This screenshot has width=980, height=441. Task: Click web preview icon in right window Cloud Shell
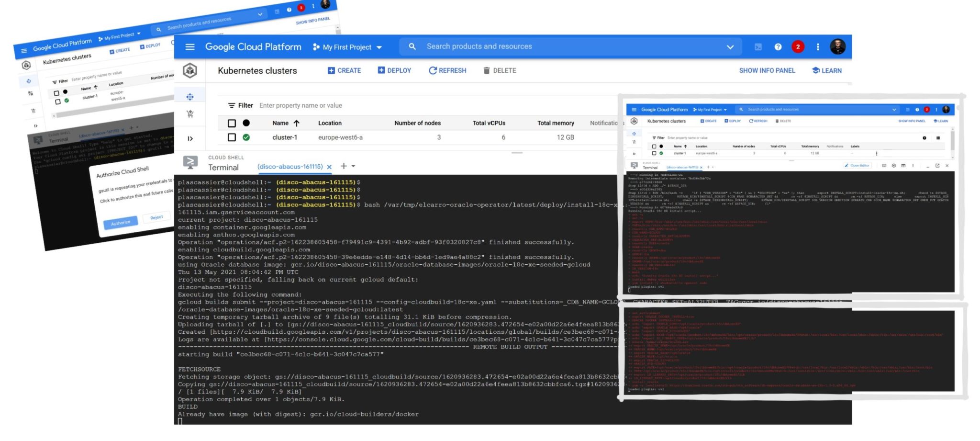pos(903,166)
